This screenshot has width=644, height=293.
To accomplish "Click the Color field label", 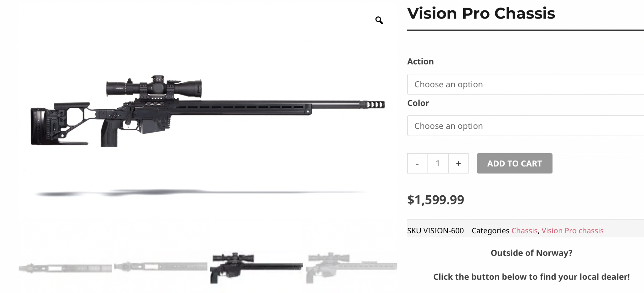I will point(418,103).
